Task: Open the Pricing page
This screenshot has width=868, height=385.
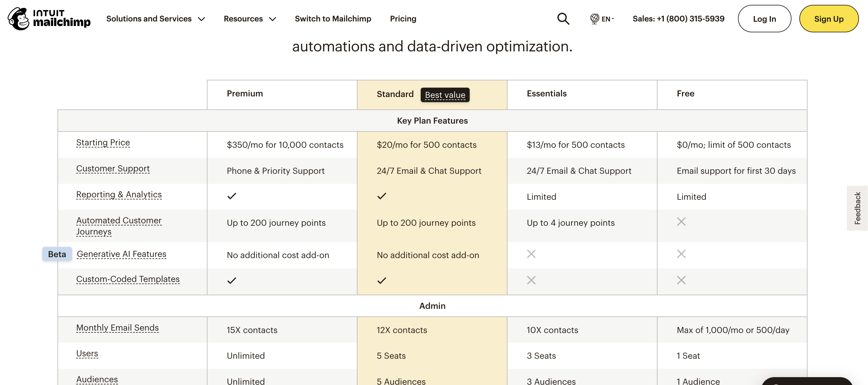Action: click(x=403, y=19)
